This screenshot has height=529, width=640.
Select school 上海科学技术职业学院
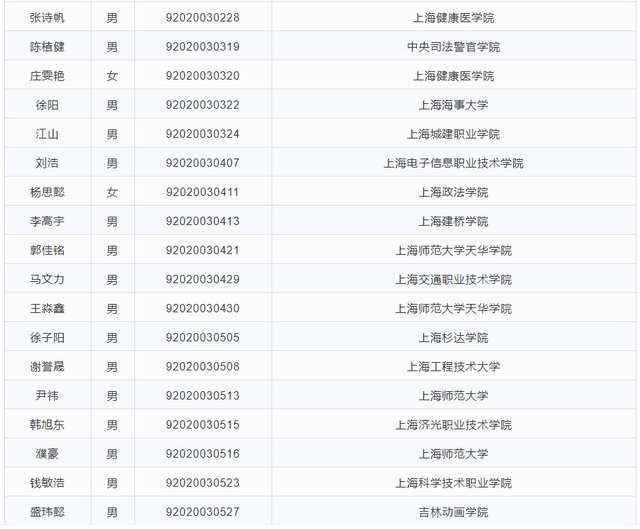[453, 483]
